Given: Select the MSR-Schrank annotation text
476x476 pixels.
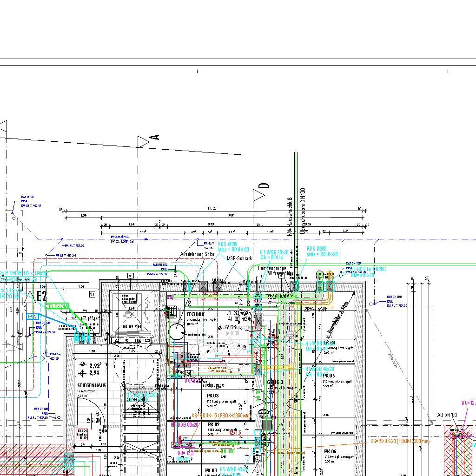Looking at the screenshot, I should click(239, 258).
